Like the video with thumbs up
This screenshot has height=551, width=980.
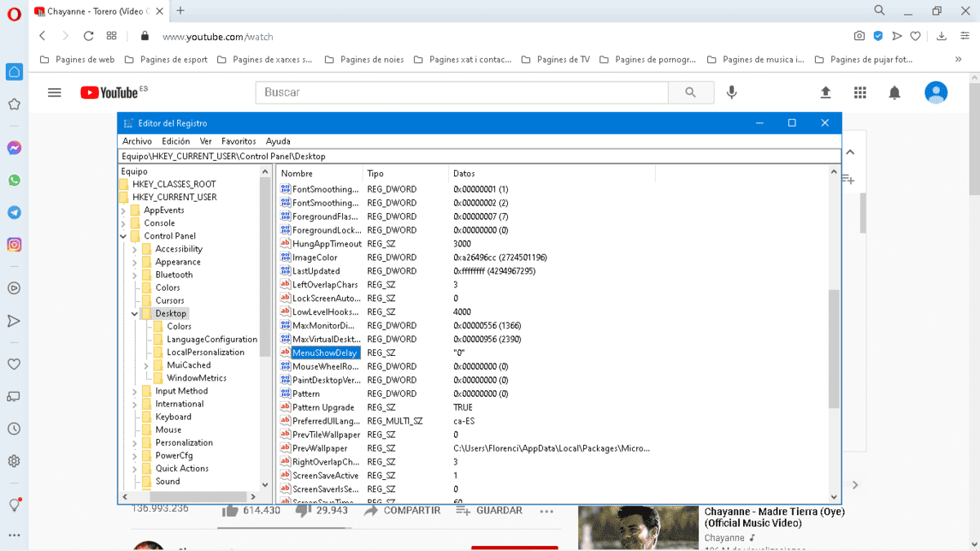229,510
